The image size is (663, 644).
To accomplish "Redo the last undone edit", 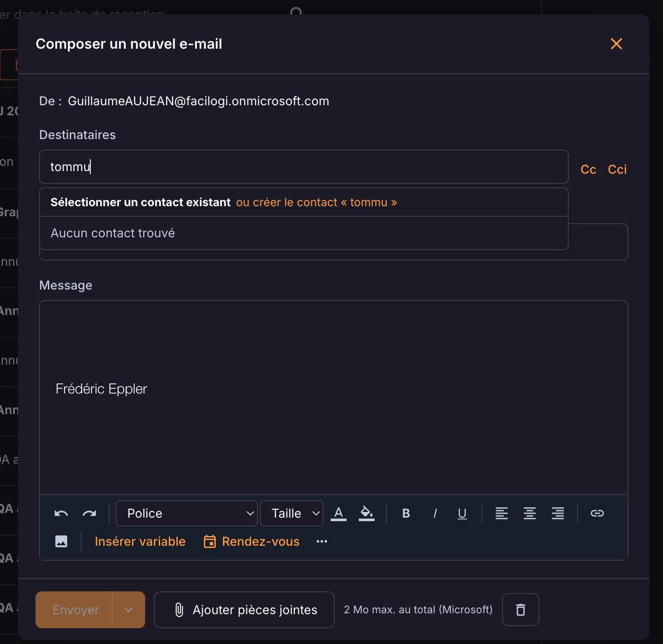I will point(89,513).
